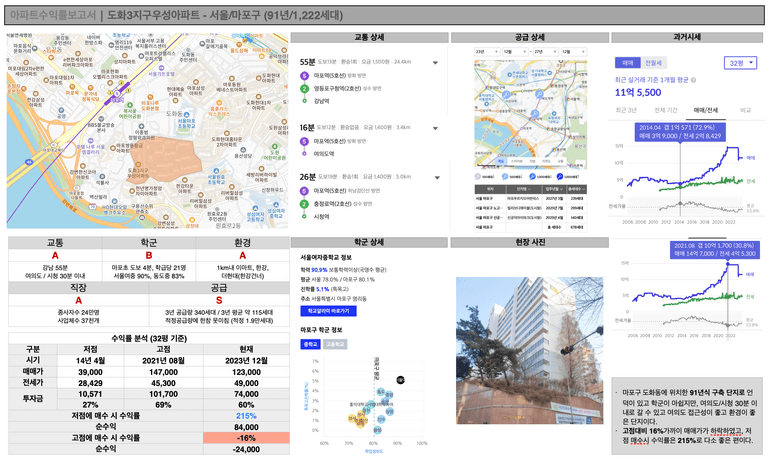Click the 여의도역 destination dot
The width and height of the screenshot is (769, 459).
[x=305, y=153]
